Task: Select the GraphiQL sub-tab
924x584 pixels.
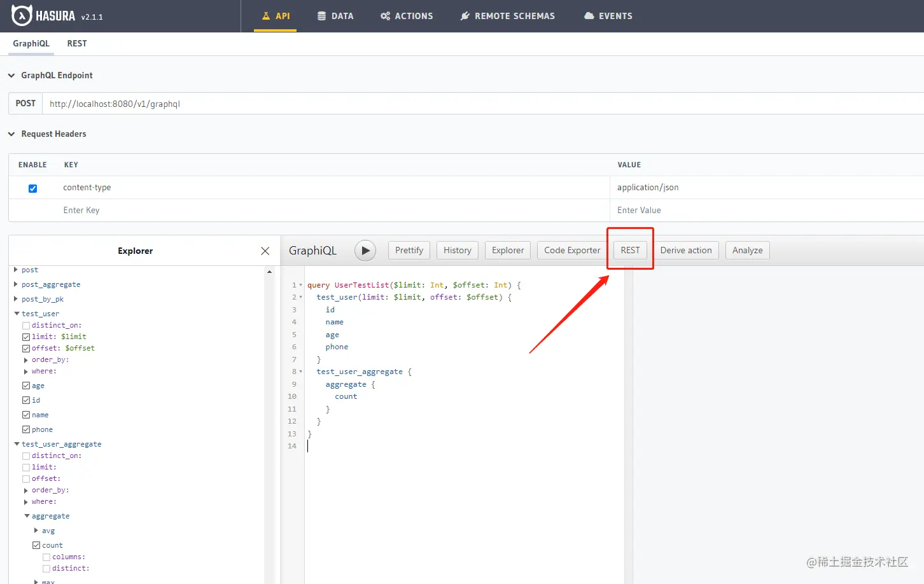Action: coord(31,43)
